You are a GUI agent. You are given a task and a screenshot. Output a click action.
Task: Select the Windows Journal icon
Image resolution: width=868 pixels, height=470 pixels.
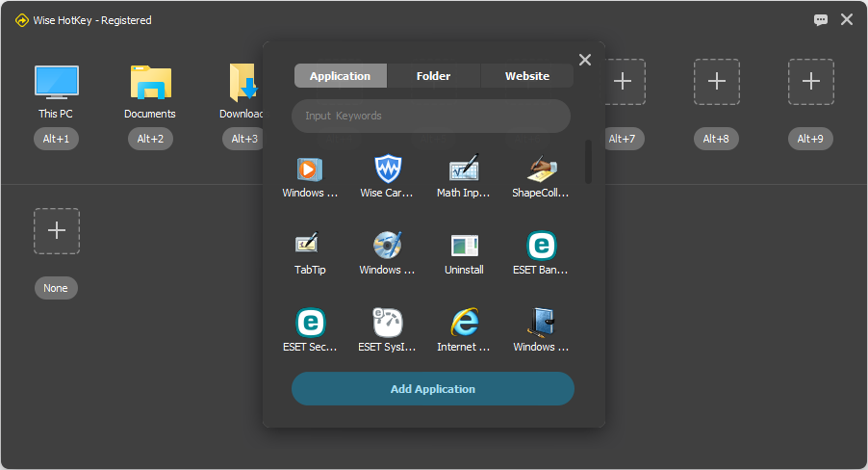(542, 322)
